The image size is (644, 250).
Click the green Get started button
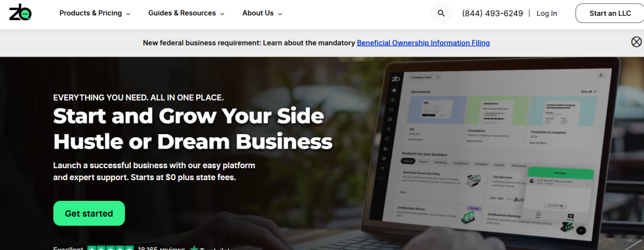89,213
